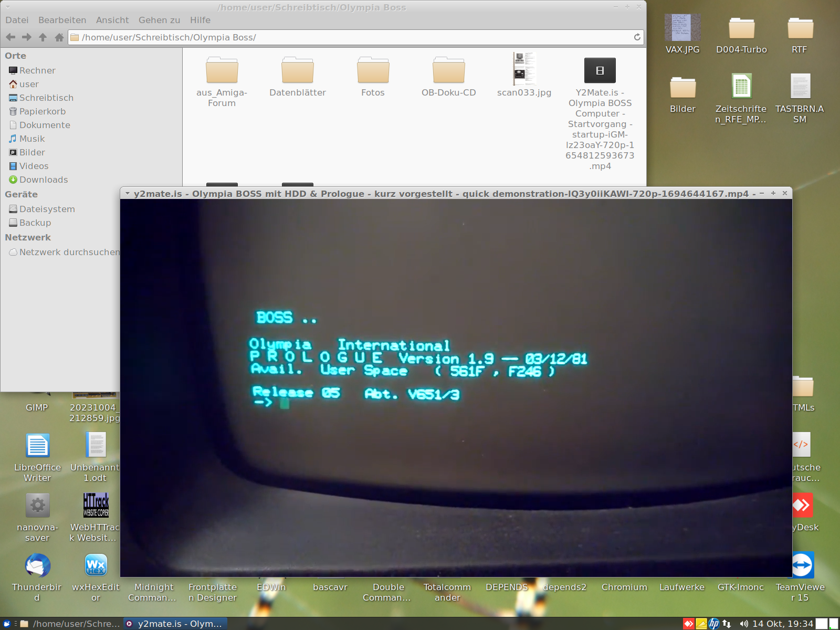
Task: Open the applications menu in panel
Action: [x=7, y=624]
